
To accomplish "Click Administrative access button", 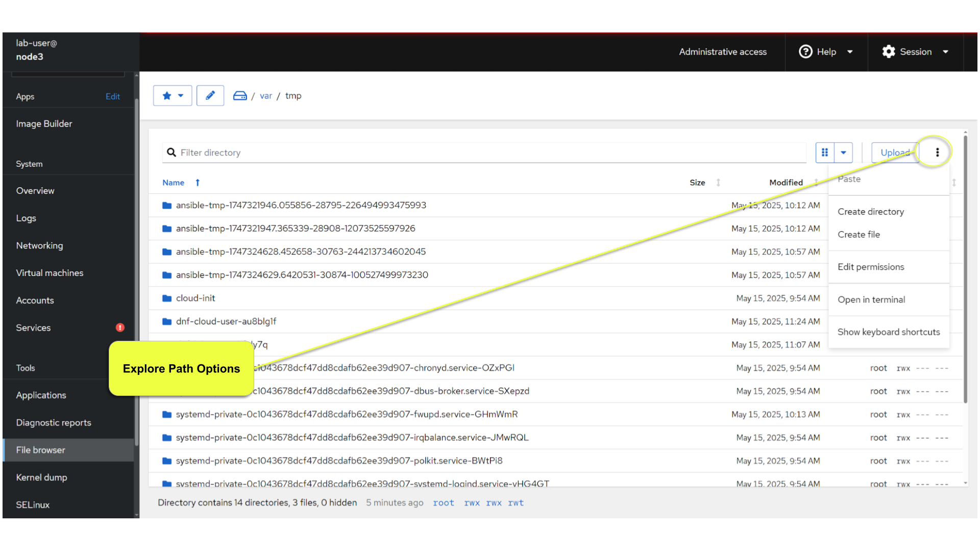I will coord(722,52).
